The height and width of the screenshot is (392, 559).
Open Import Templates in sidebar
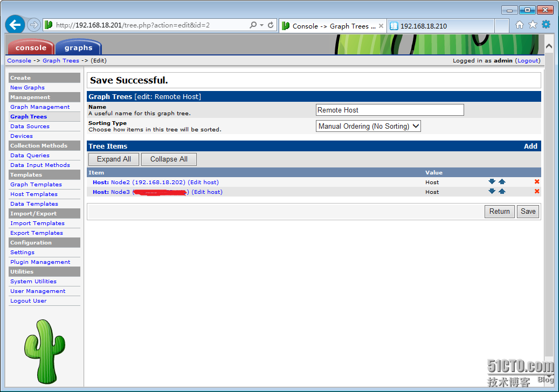37,223
